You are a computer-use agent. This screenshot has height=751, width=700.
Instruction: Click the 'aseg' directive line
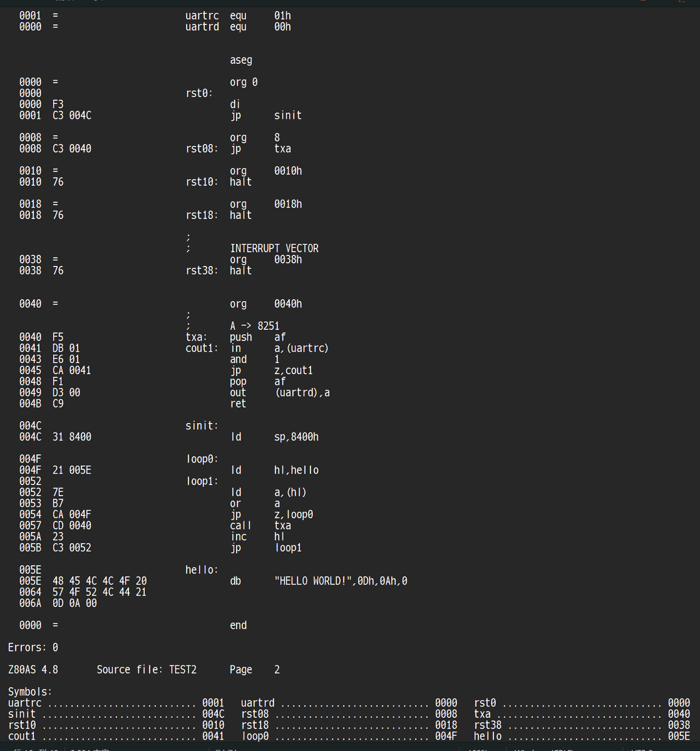click(241, 61)
